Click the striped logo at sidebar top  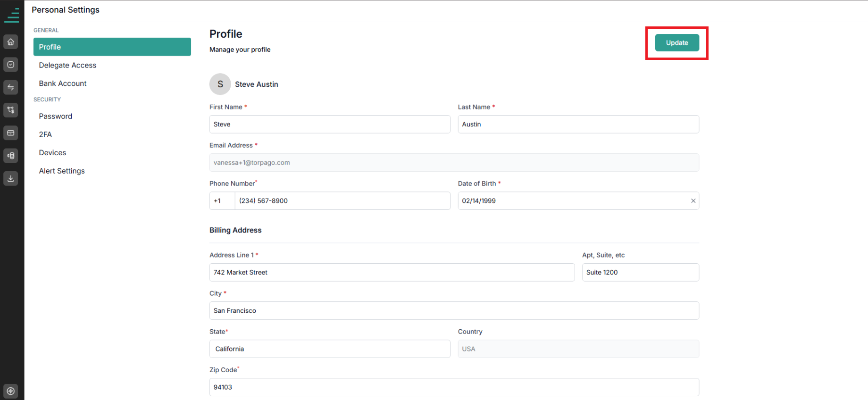tap(12, 15)
